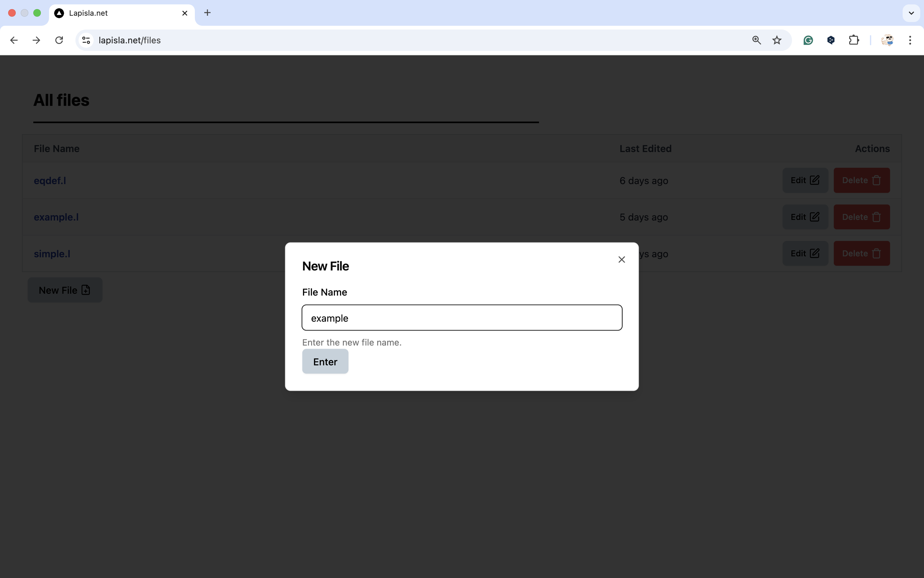The height and width of the screenshot is (578, 924).
Task: Open the Extensions puzzle menu
Action: (854, 40)
